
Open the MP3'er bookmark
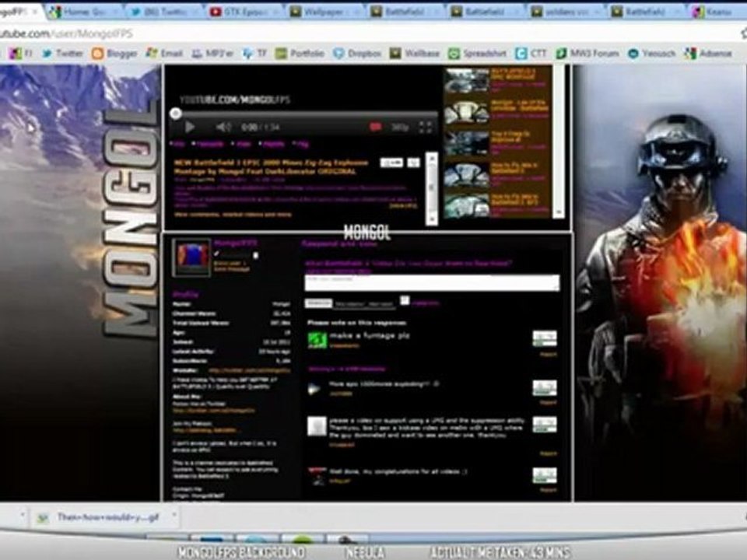(212, 54)
